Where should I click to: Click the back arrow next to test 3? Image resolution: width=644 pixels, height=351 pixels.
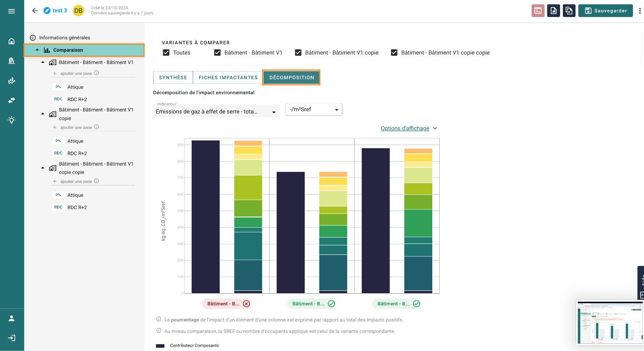[x=35, y=11]
